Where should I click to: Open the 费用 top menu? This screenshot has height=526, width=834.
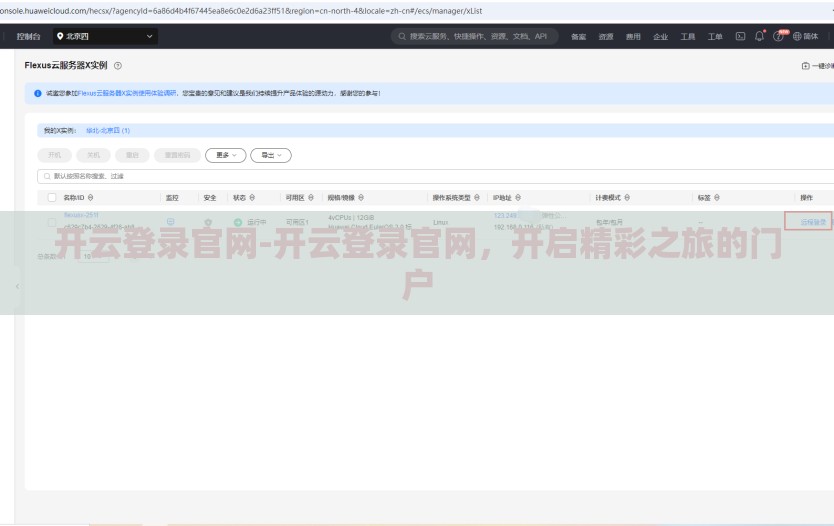tap(633, 37)
